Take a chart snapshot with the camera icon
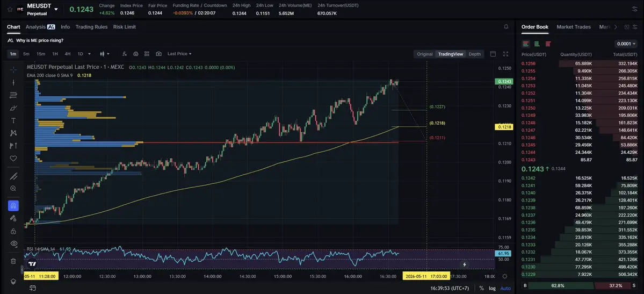Screen dimensions: 644x294 pos(158,54)
